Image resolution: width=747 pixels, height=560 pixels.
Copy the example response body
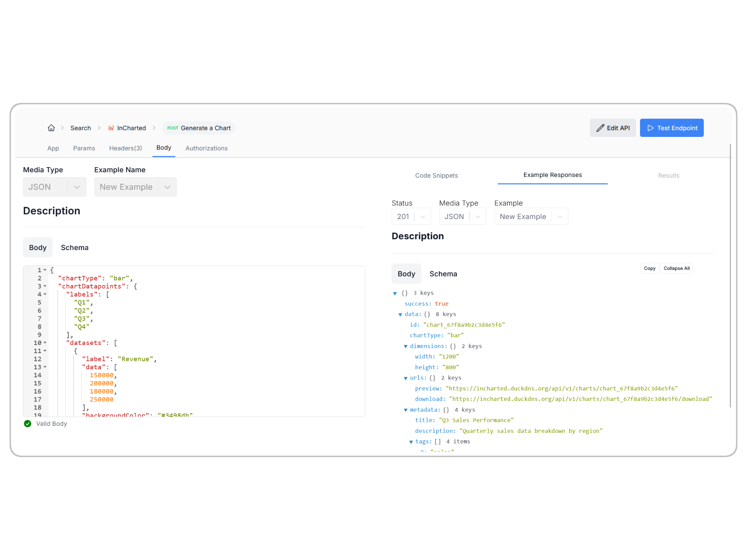(x=649, y=268)
